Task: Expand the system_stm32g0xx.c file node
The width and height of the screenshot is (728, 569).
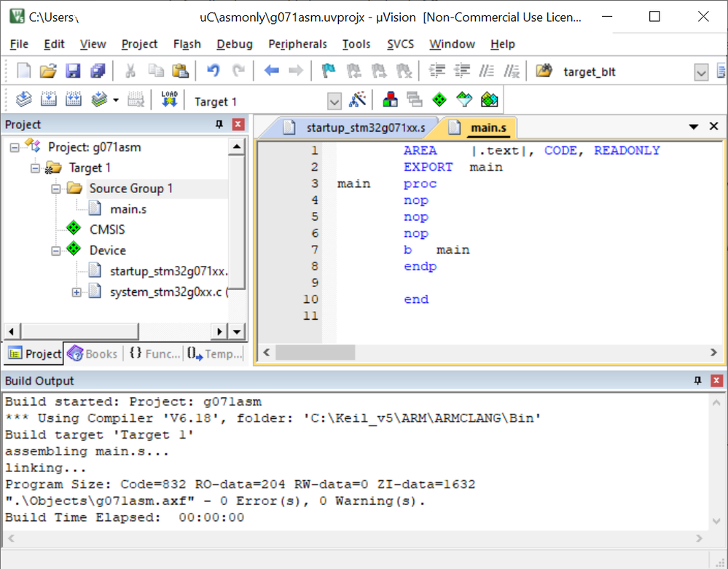Action: point(77,292)
